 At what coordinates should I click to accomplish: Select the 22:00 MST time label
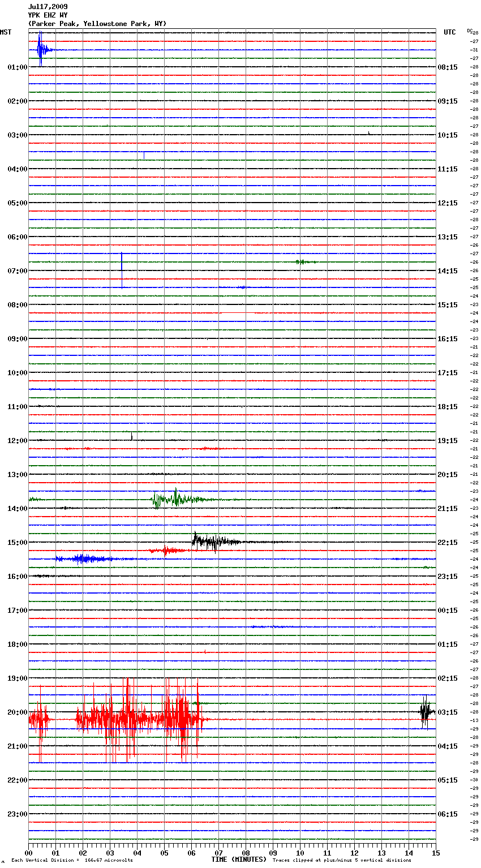click(x=17, y=780)
